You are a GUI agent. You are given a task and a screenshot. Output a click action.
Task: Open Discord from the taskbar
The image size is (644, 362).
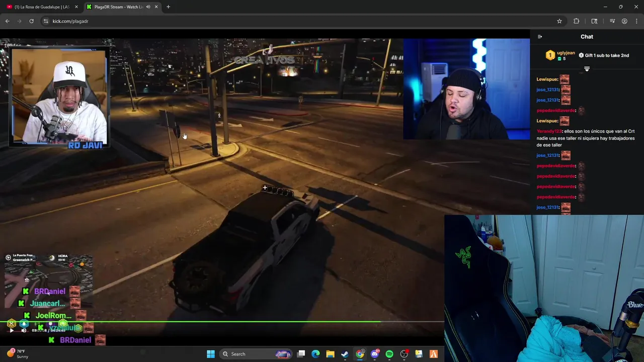click(x=374, y=354)
